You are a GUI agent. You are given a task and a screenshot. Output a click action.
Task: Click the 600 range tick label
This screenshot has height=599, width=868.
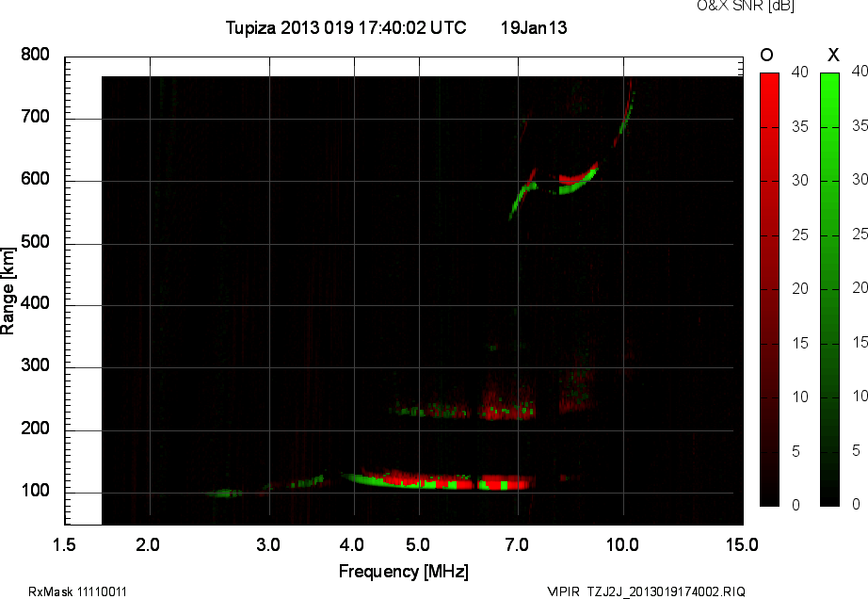point(35,179)
